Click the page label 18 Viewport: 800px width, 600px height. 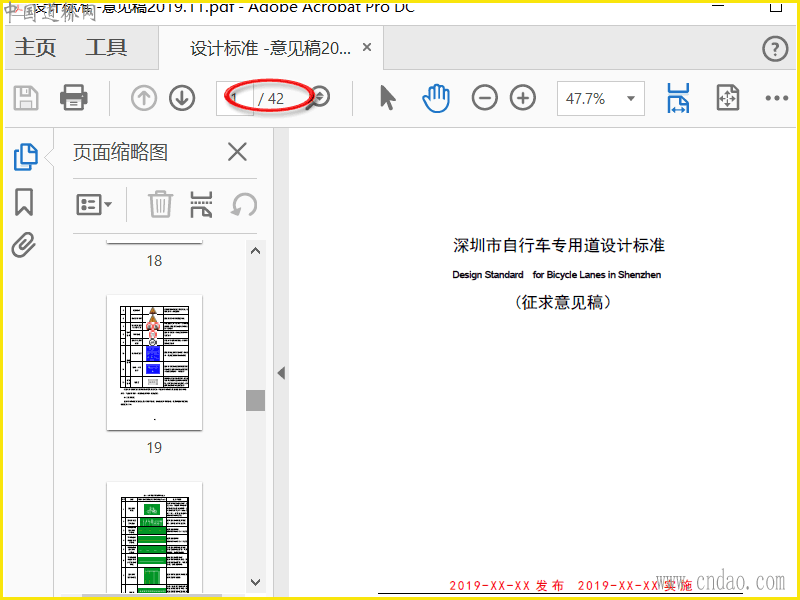coord(154,261)
